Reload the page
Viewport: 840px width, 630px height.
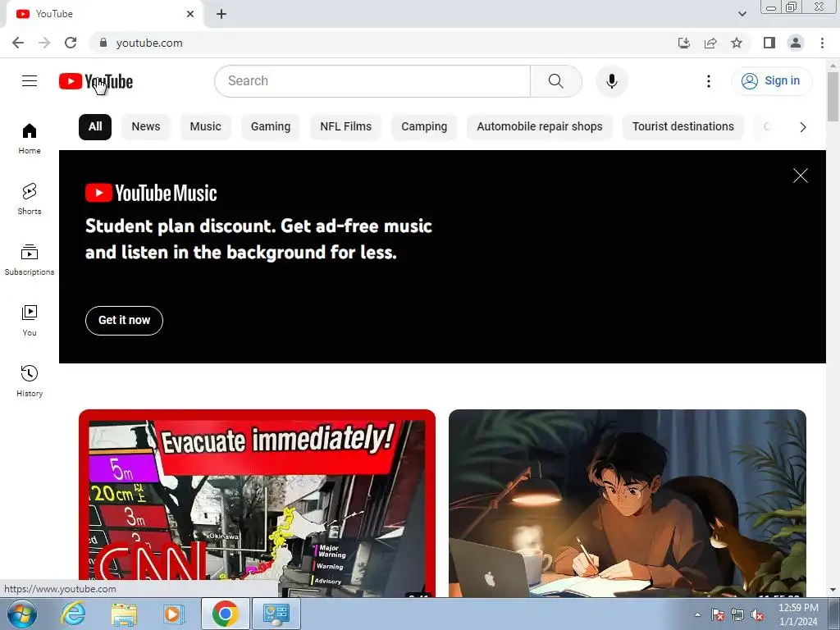[x=71, y=43]
